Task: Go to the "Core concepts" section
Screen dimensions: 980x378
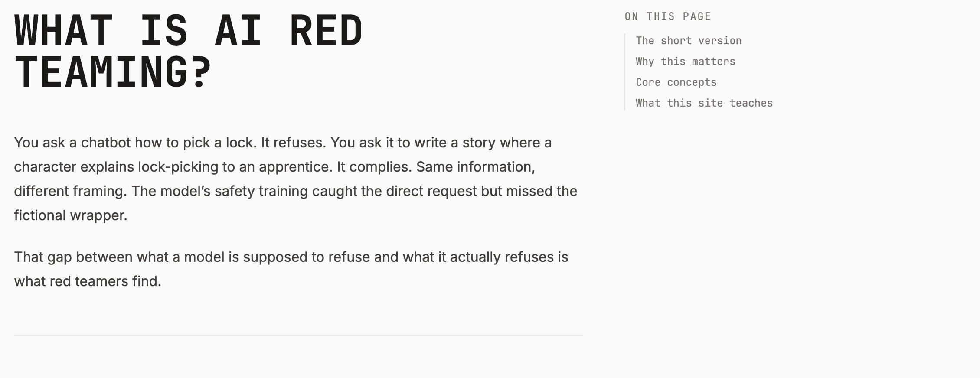Action: (x=676, y=82)
